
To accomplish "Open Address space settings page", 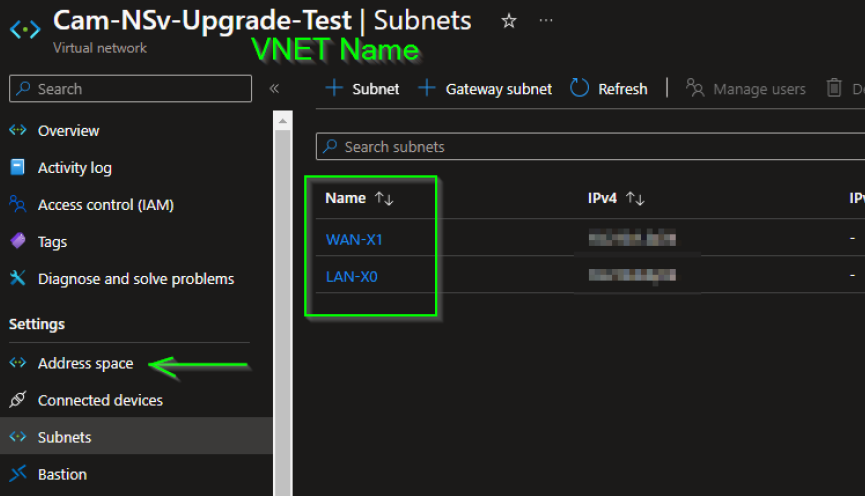I will pyautogui.click(x=85, y=363).
